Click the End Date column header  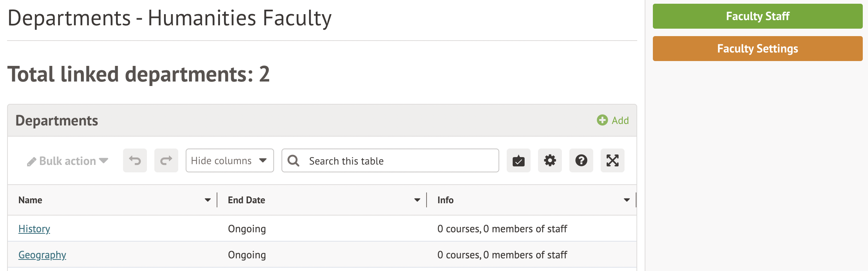(x=246, y=200)
